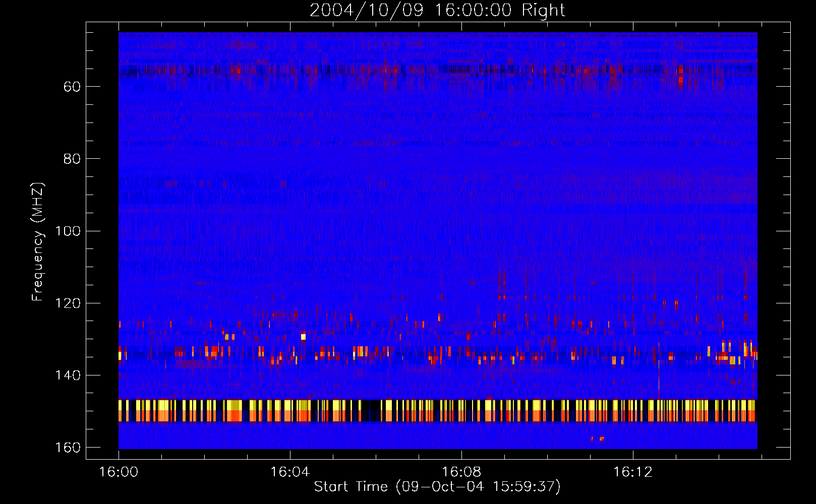Click the 60 MHz frequency tick label
This screenshot has width=816, height=504.
pyautogui.click(x=72, y=87)
